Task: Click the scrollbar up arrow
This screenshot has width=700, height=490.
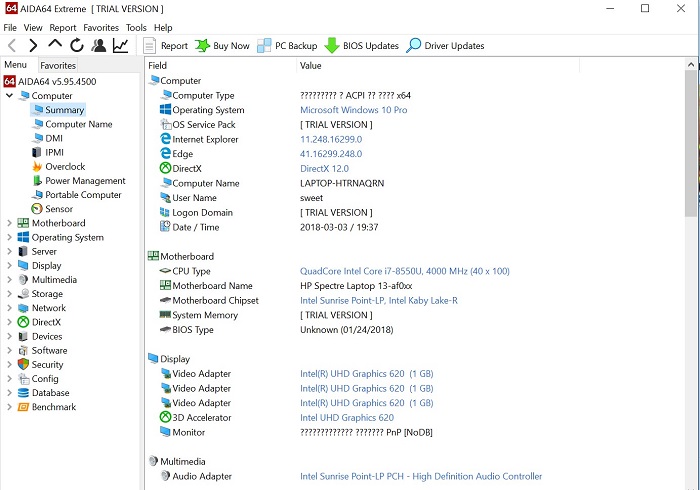Action: tap(691, 65)
